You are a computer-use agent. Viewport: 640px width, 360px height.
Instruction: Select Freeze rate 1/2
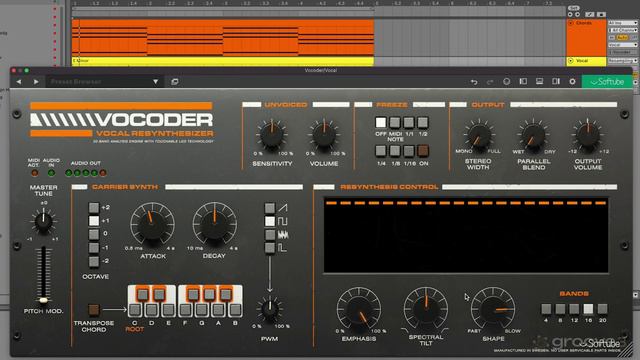pyautogui.click(x=423, y=122)
